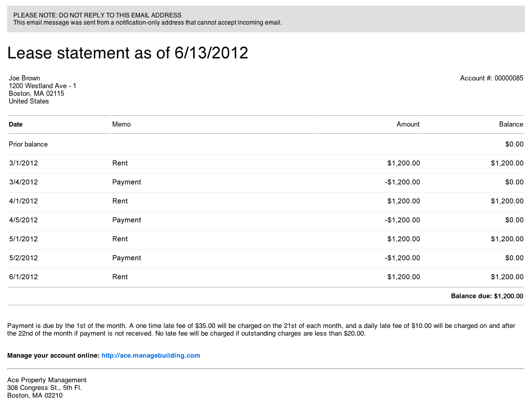
Task: Select the Joe Brown tenant name
Action: 25,78
